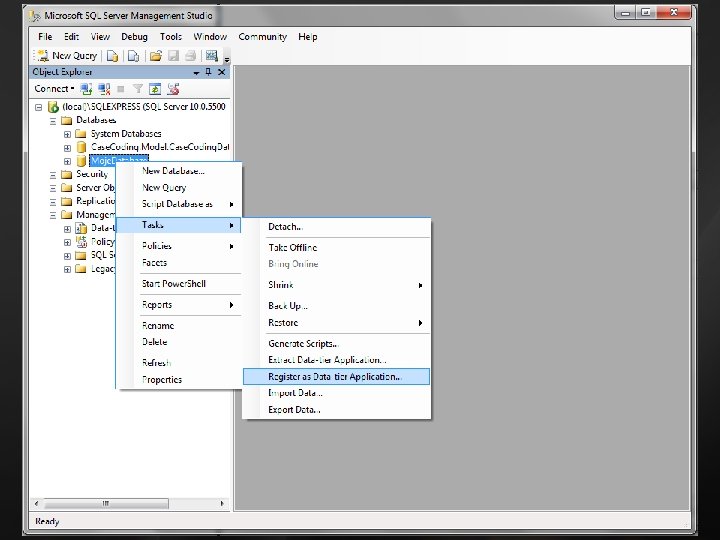
Task: Select the Security folder
Action: (x=92, y=174)
